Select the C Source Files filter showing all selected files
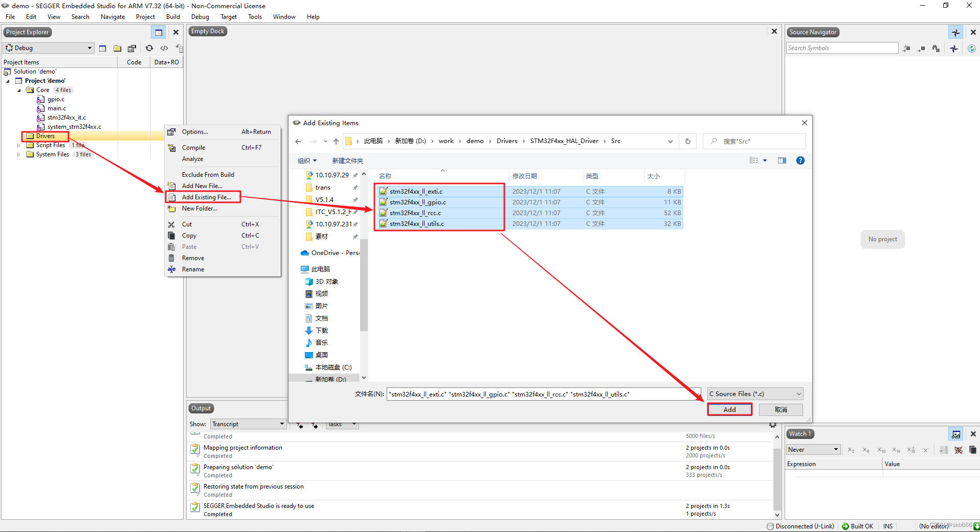The image size is (980, 532). click(x=754, y=394)
